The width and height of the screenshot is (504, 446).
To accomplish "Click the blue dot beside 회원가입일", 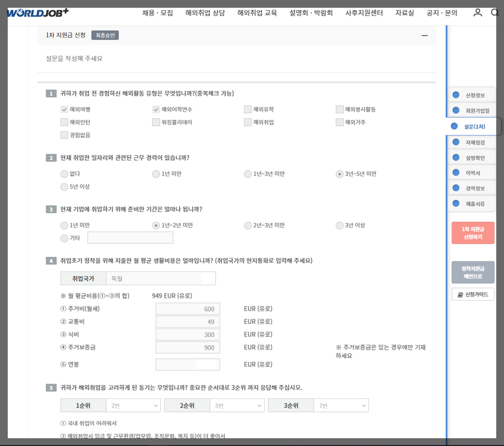I will (456, 110).
